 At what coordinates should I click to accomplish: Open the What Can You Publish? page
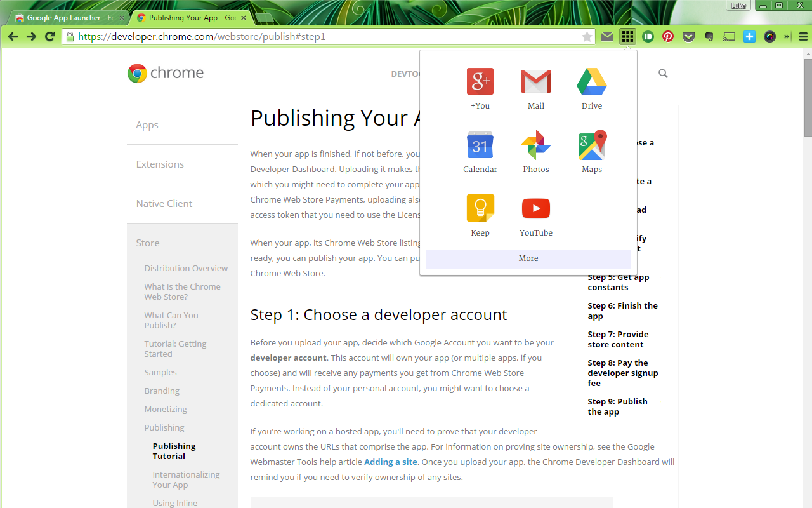click(x=171, y=320)
